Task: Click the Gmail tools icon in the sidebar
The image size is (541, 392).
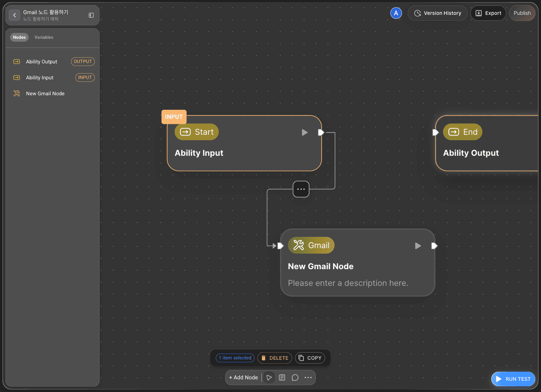Action: tap(17, 93)
